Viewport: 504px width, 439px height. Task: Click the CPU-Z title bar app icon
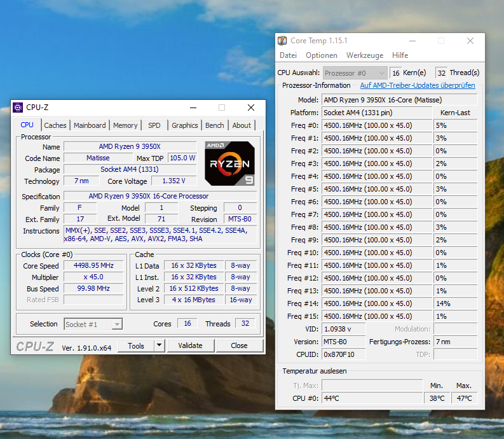[18, 108]
